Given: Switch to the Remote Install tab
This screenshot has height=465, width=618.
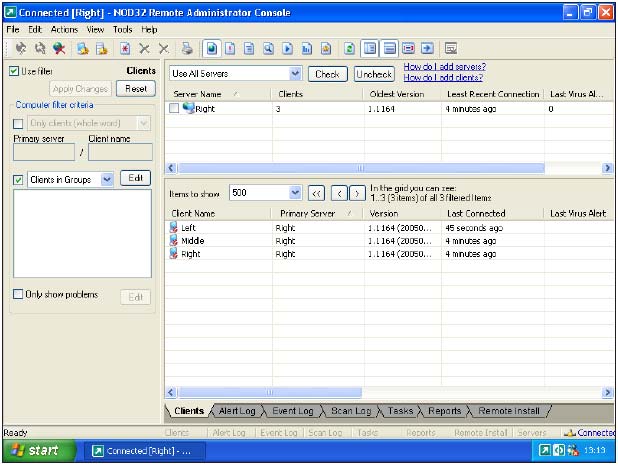Looking at the screenshot, I should (x=509, y=411).
